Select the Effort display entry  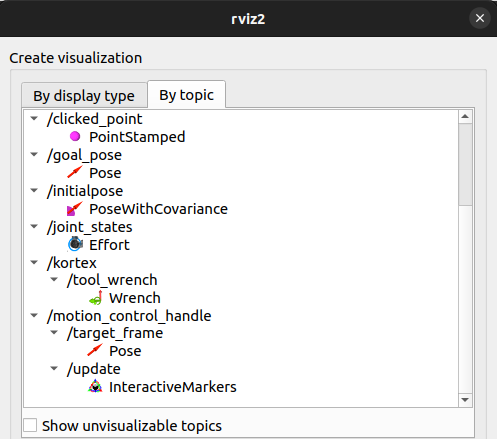tap(109, 245)
